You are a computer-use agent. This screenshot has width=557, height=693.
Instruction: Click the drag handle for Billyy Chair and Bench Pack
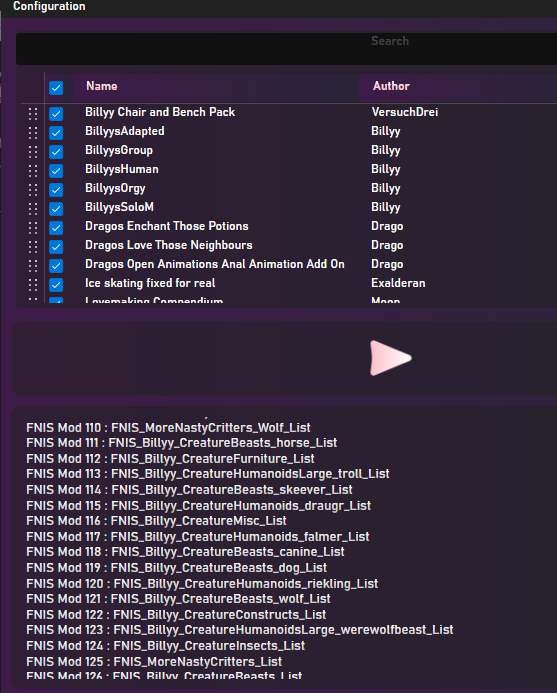[33, 114]
